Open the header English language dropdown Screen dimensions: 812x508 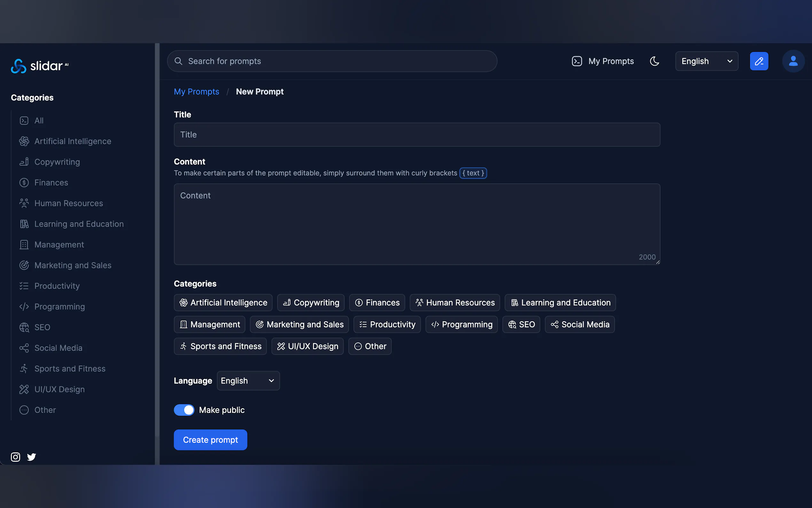(x=707, y=61)
